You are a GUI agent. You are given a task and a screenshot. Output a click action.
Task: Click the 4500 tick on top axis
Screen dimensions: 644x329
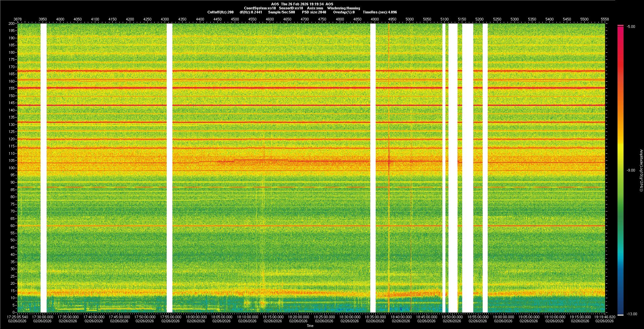click(x=235, y=19)
